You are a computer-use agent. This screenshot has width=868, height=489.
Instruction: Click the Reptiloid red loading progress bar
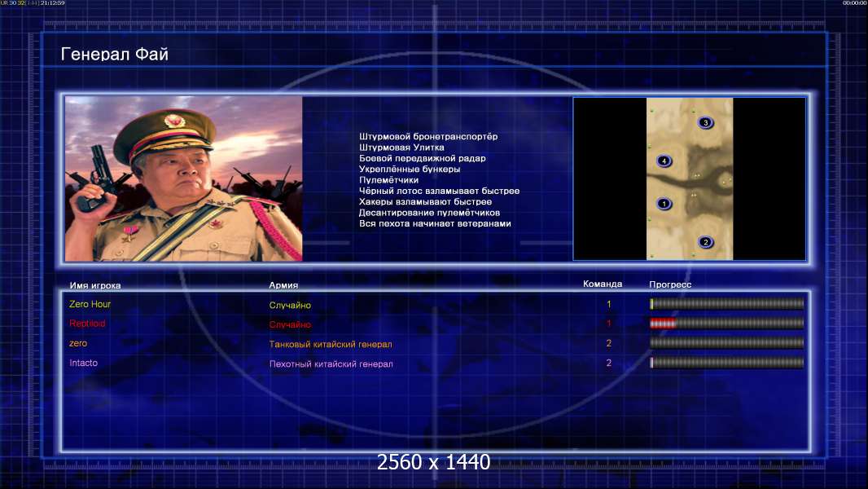click(x=727, y=324)
